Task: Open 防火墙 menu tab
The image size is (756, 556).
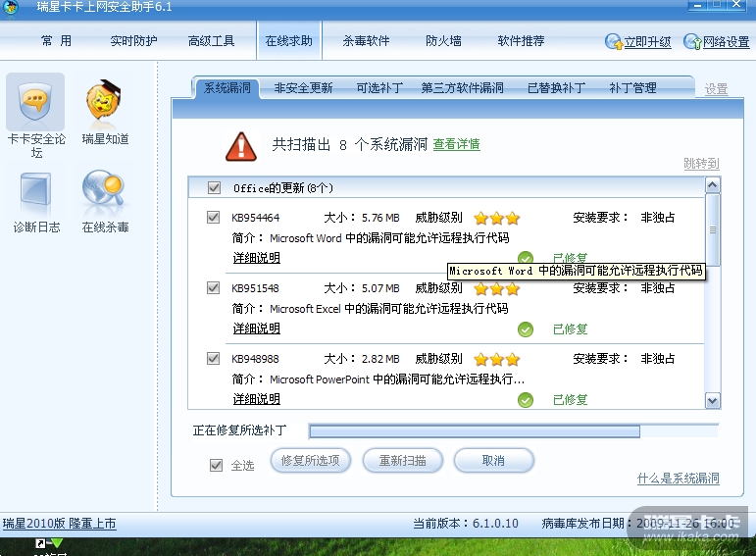Action: [x=443, y=41]
